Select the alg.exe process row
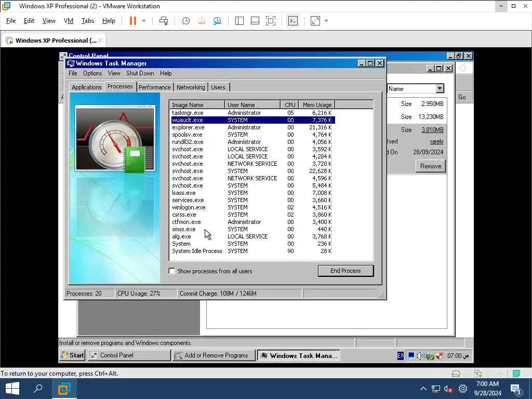 click(x=252, y=236)
